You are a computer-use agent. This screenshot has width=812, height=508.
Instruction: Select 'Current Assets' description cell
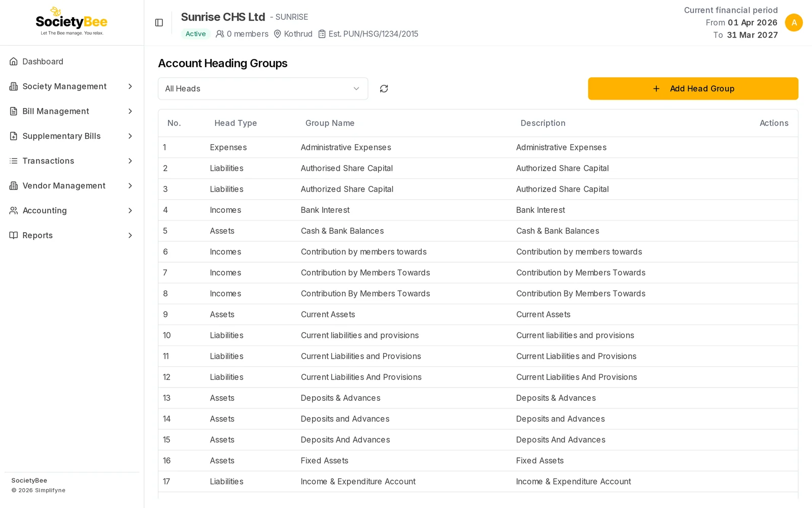(x=543, y=314)
